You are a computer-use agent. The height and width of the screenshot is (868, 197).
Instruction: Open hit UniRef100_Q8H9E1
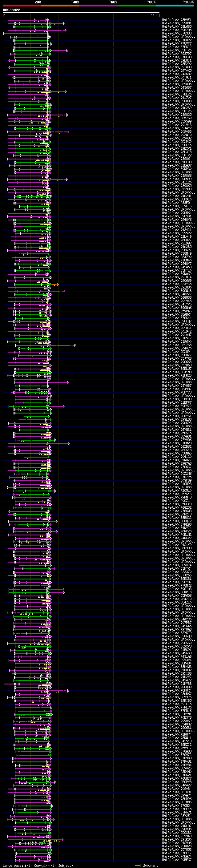coord(177,20)
